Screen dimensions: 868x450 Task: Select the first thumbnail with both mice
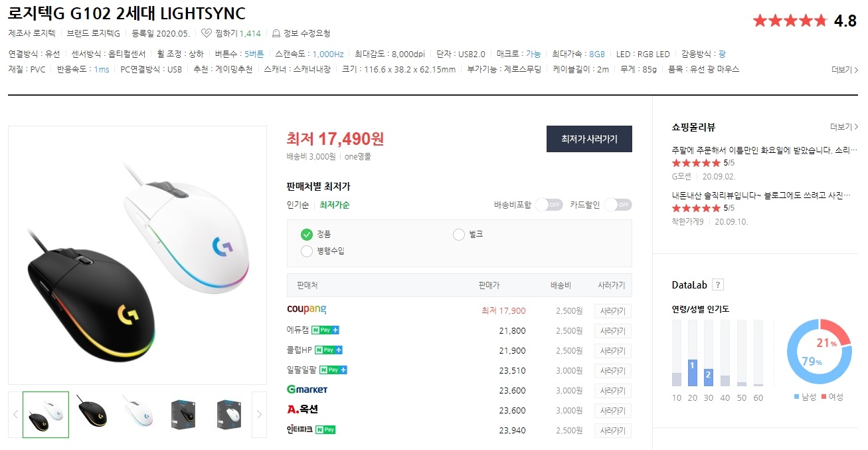pos(46,415)
